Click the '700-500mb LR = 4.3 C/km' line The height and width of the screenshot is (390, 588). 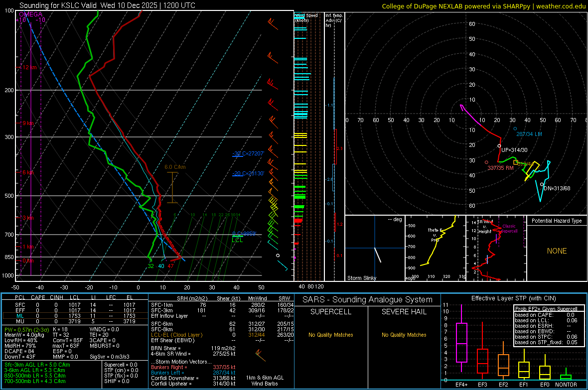click(x=35, y=381)
